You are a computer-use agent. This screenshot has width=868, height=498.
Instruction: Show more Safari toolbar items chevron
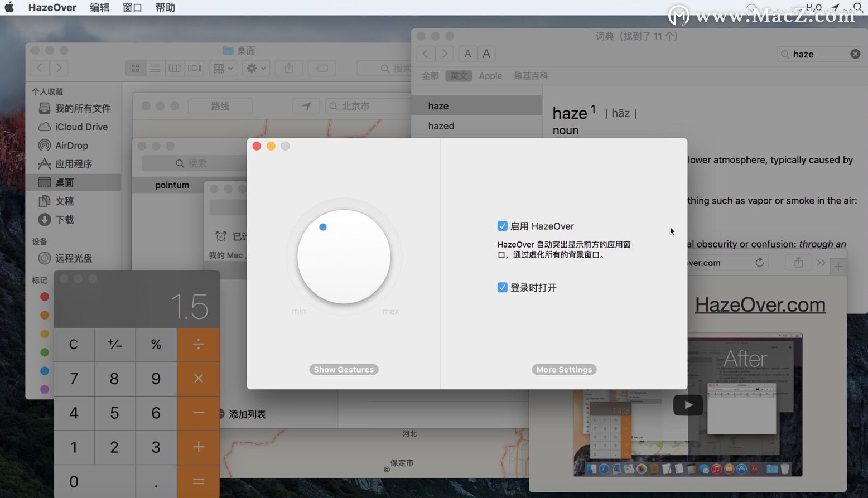[821, 263]
